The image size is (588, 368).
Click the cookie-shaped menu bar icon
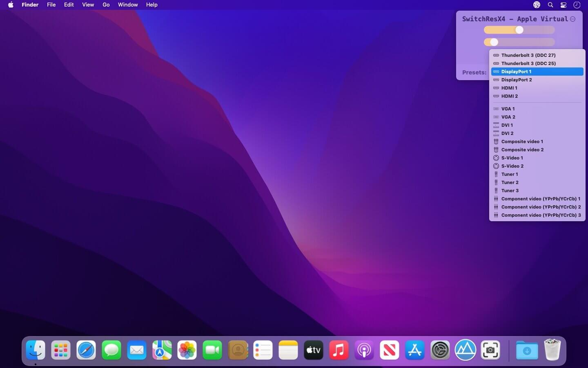[537, 5]
